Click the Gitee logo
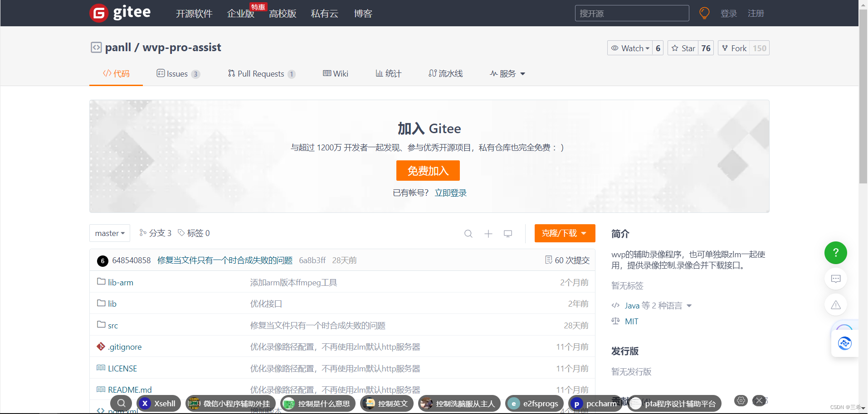 (x=120, y=13)
